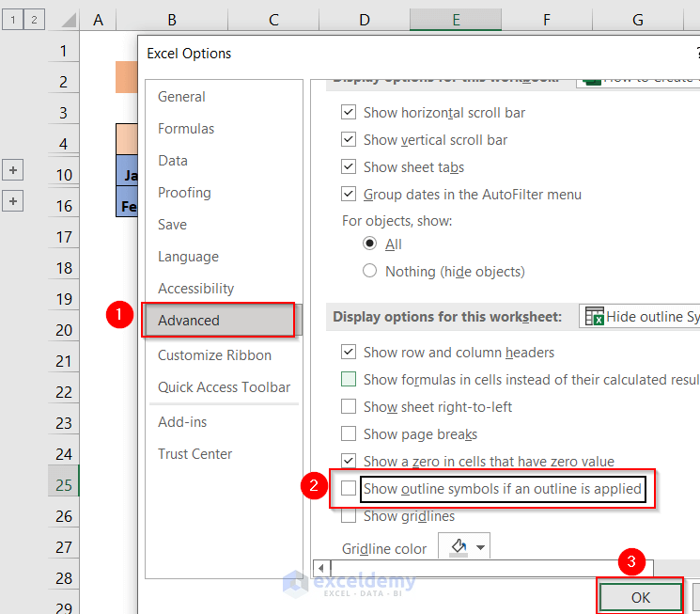
Task: Toggle Show formulas in cells checkbox
Action: click(x=349, y=379)
